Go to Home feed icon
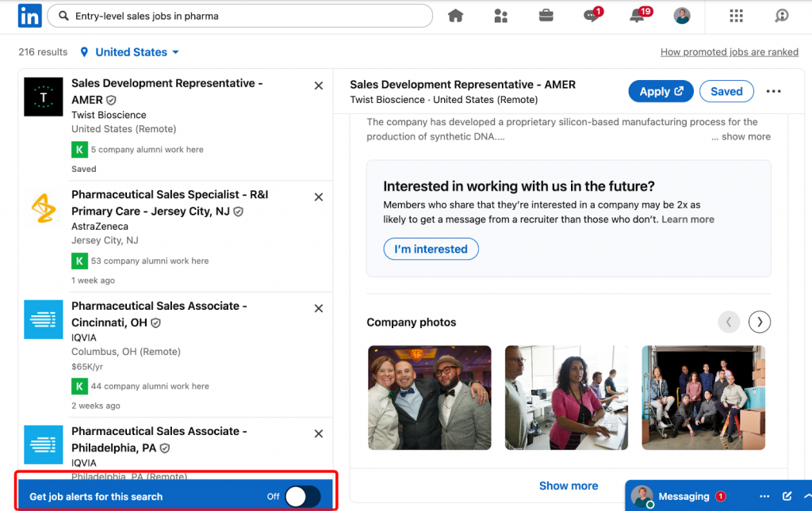 coord(455,16)
